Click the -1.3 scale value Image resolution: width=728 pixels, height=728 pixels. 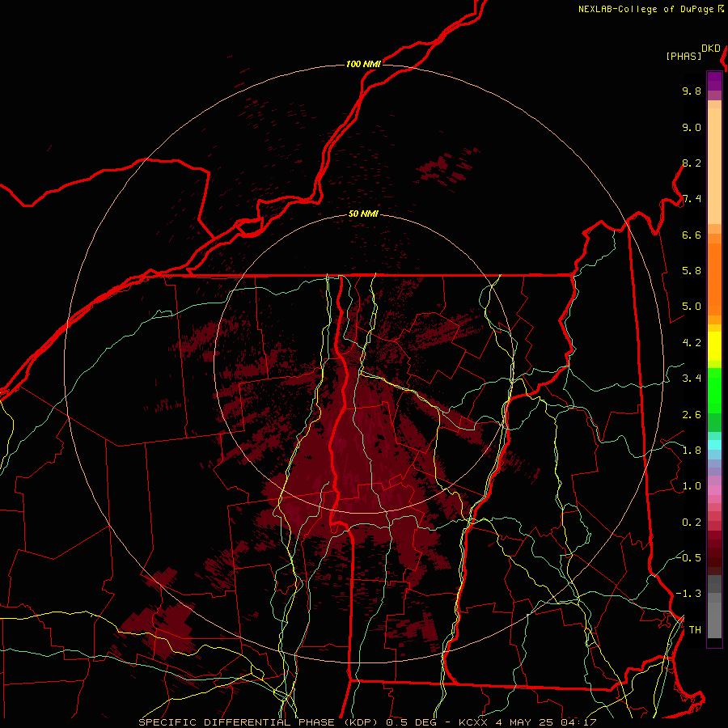pyautogui.click(x=688, y=594)
